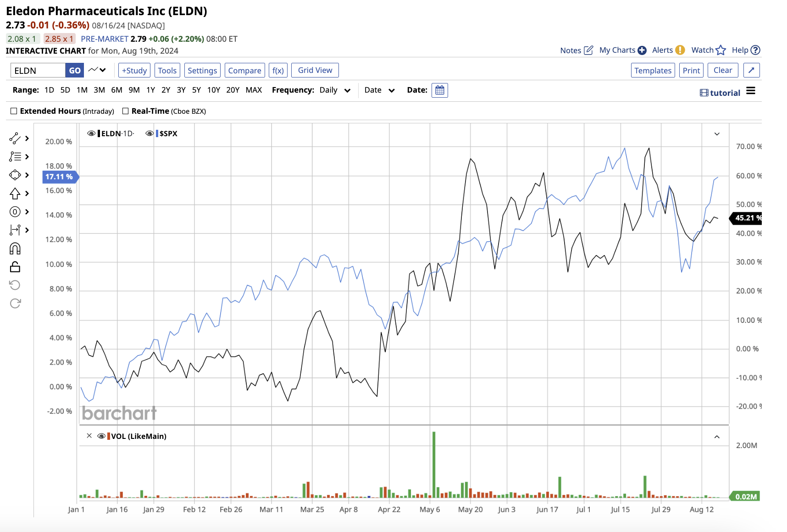787x532 pixels.
Task: Select the circled zero annotation tool
Action: pos(15,212)
